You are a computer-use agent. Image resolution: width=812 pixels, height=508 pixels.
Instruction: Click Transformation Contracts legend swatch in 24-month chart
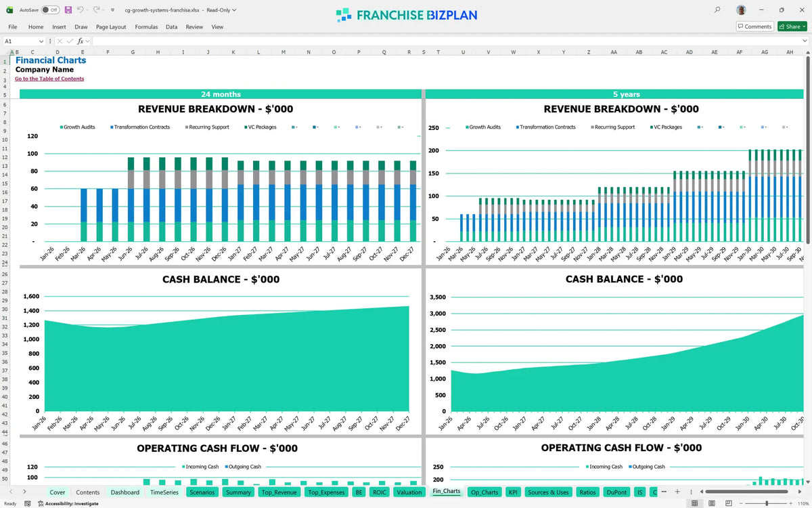tap(112, 127)
